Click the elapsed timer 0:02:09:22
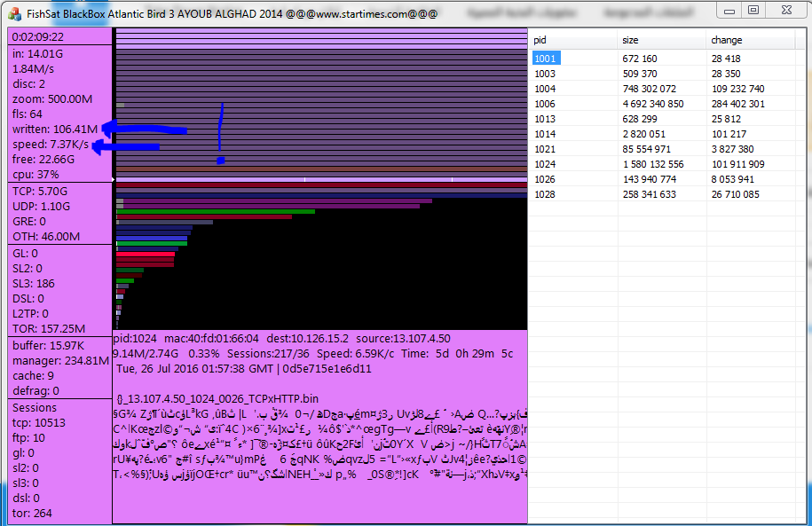The height and width of the screenshot is (526, 812). point(37,37)
